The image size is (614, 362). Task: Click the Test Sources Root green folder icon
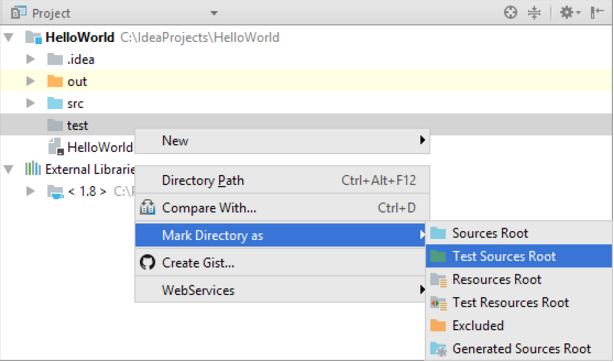(x=438, y=256)
